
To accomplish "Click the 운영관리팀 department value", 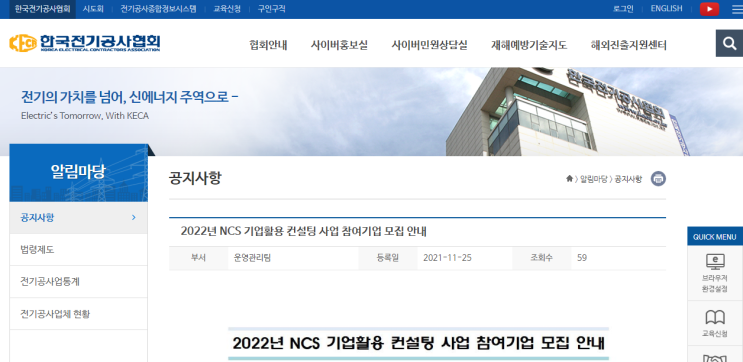I will pyautogui.click(x=252, y=258).
